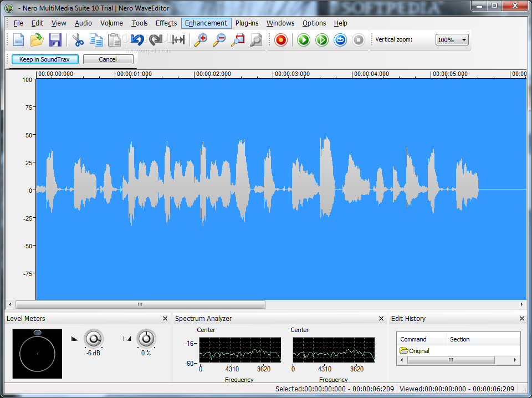Click the Keep in SoundTrax button
This screenshot has width=532, height=398.
pyautogui.click(x=45, y=59)
